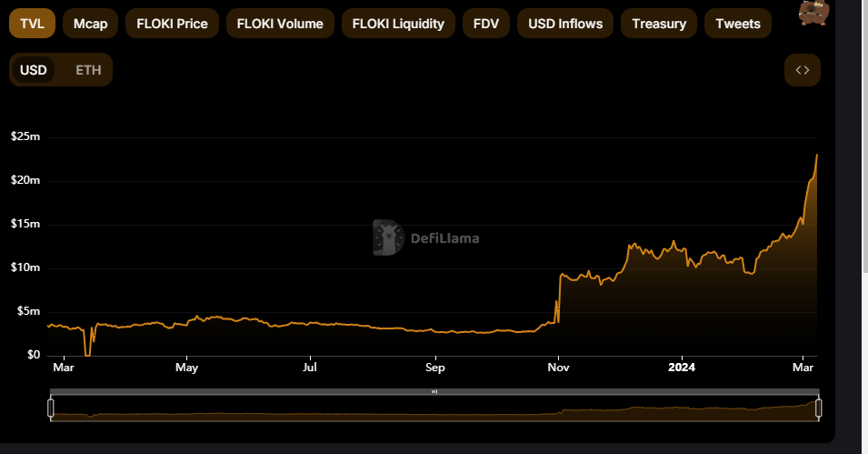
Task: Toggle FLOKI Volume on the chart
Action: pos(280,24)
